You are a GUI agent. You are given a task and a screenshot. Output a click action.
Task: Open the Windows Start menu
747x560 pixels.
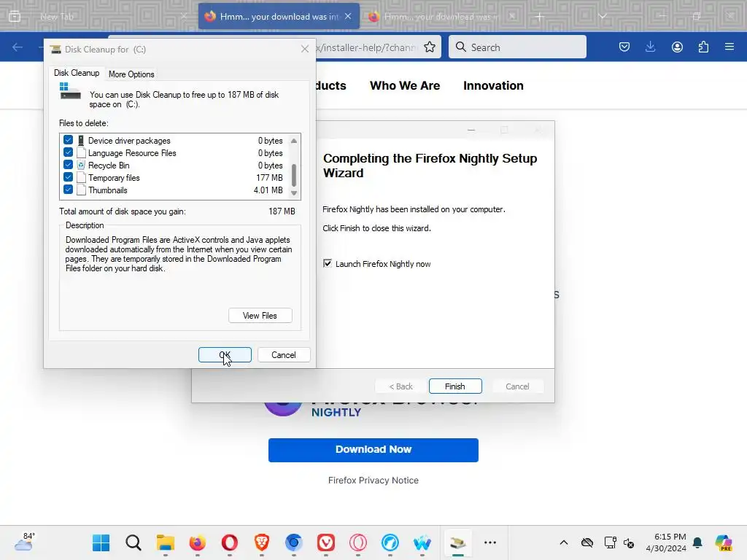tap(101, 542)
